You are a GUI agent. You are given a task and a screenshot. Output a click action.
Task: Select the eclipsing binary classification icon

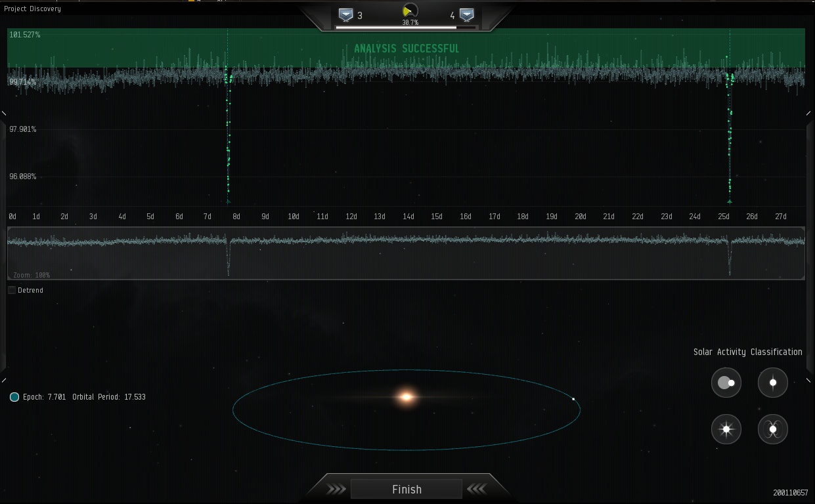tap(726, 383)
